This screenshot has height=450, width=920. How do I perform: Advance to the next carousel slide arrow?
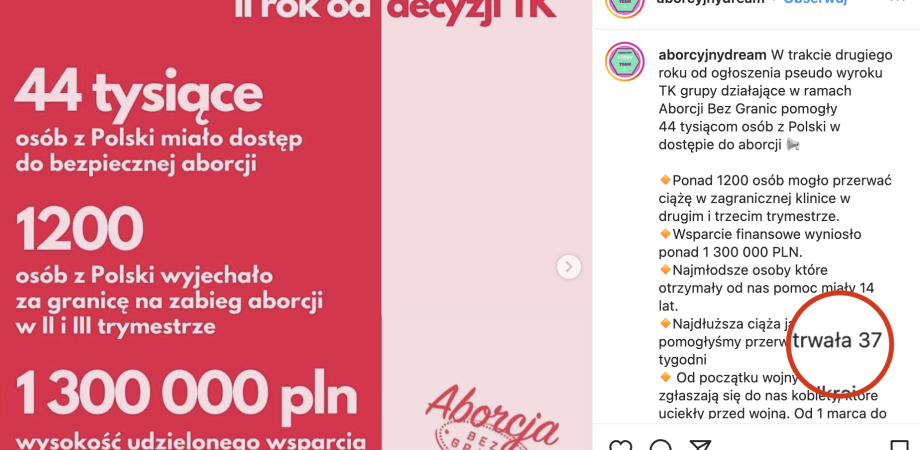tap(569, 267)
